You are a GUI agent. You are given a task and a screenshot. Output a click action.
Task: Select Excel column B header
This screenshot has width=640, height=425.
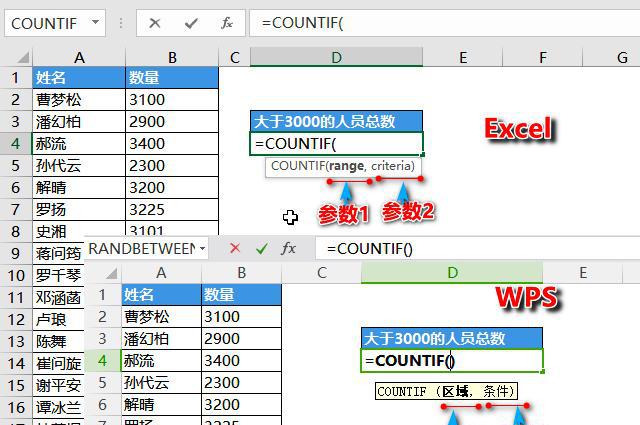(172, 57)
